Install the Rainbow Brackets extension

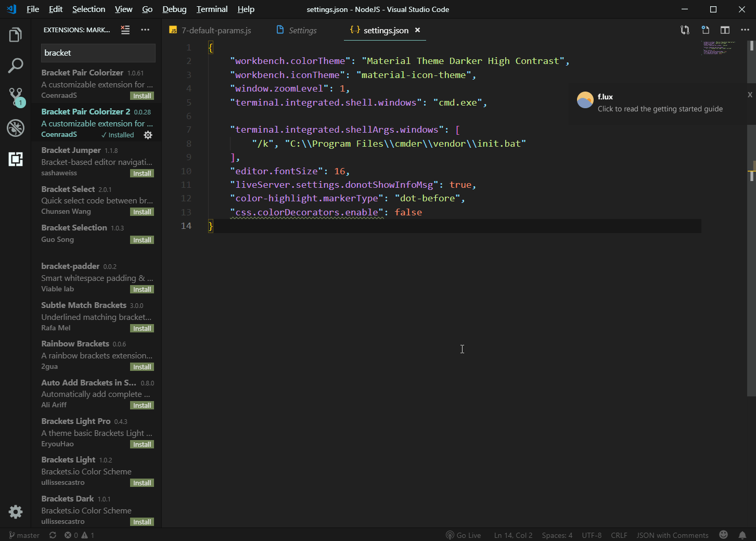pyautogui.click(x=142, y=367)
